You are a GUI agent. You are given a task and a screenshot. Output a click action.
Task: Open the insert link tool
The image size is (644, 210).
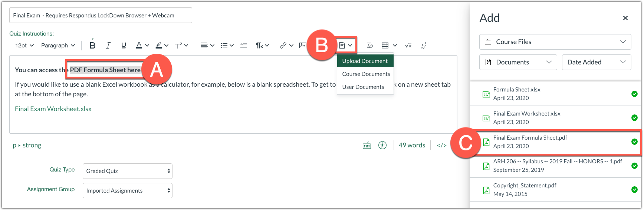pyautogui.click(x=283, y=45)
